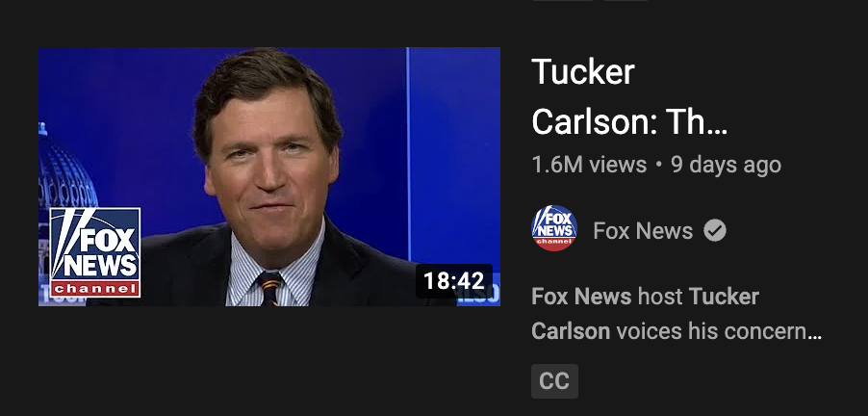The width and height of the screenshot is (868, 416).
Task: Click the left gray badge at top edge
Action: point(562,1)
